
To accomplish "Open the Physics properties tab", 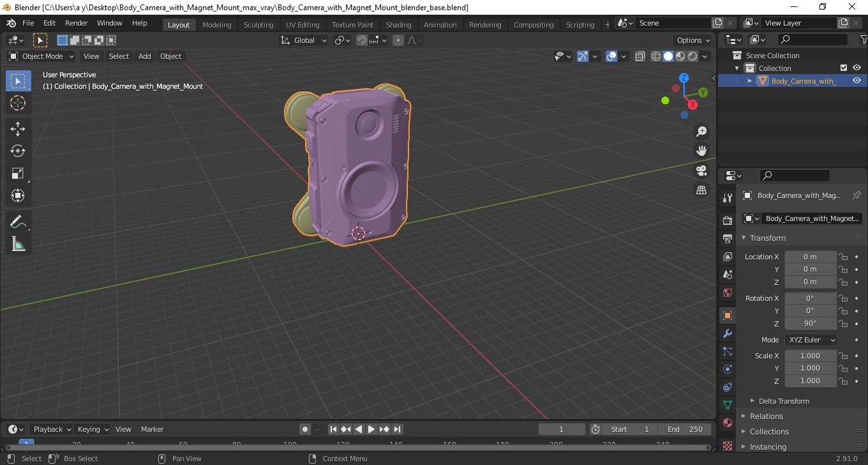I will 728,369.
